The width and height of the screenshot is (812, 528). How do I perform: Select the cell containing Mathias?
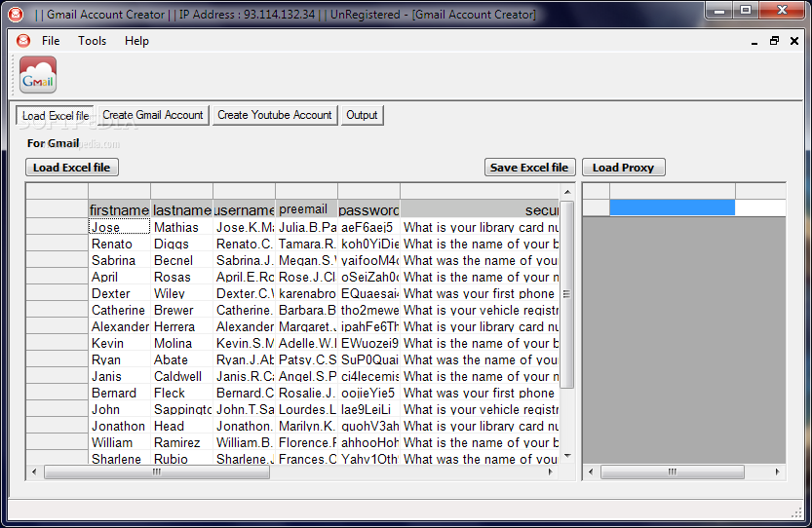point(181,227)
